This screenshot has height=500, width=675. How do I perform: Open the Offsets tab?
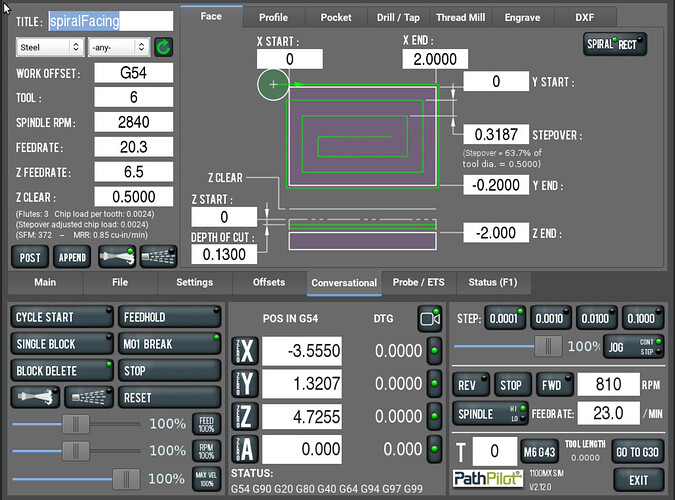(269, 283)
